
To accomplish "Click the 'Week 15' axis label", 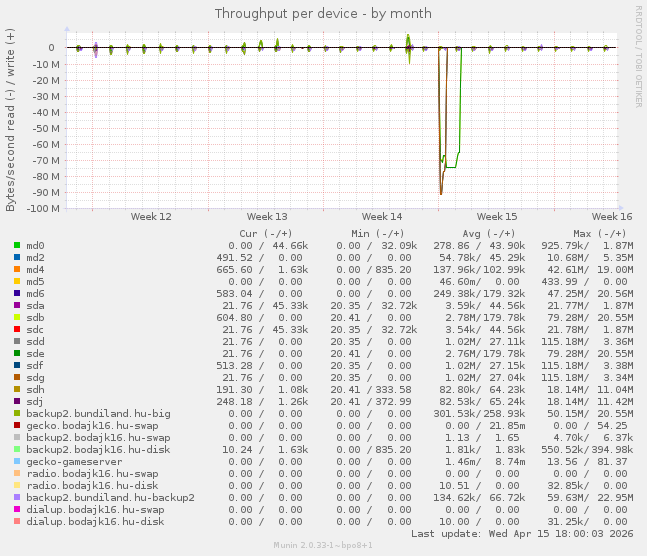I will point(497,217).
